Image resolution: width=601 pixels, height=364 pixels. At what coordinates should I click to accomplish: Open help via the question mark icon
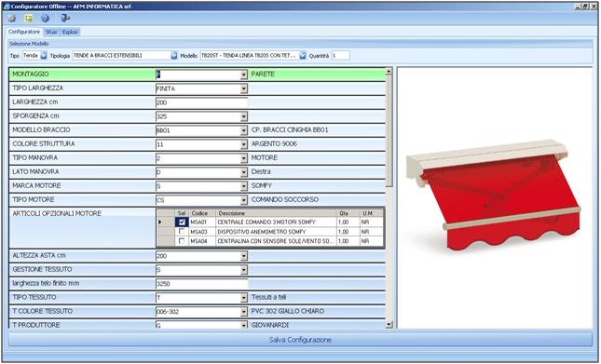tap(46, 19)
